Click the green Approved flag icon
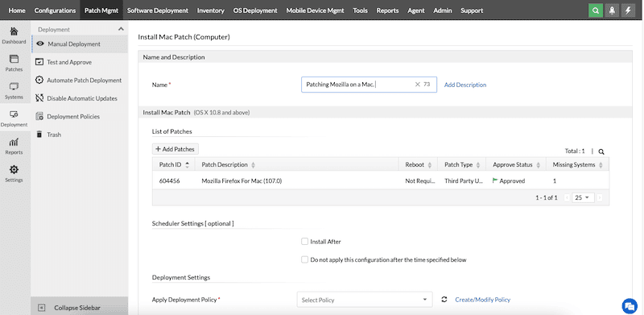 (x=495, y=180)
